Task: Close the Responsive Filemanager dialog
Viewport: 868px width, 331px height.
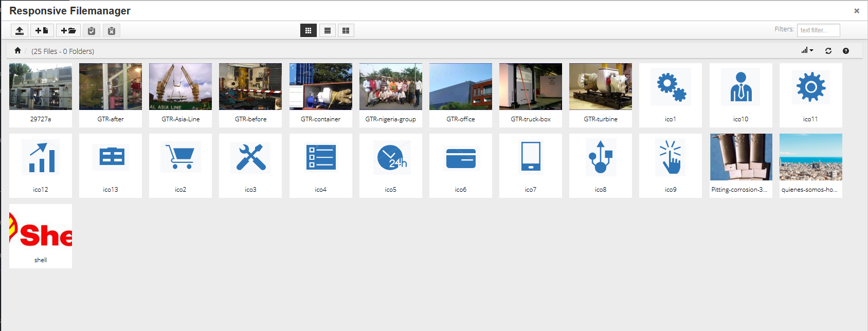Action: tap(857, 11)
